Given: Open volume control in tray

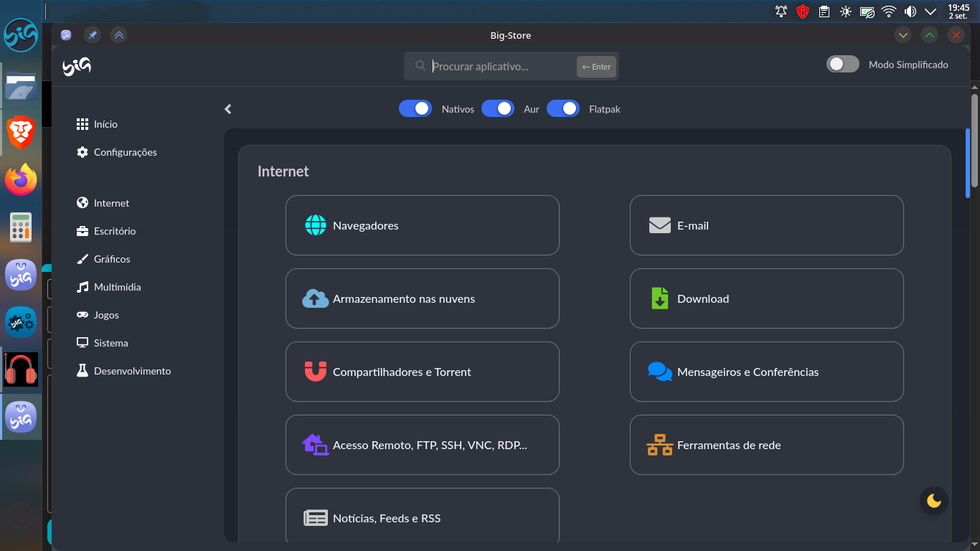Looking at the screenshot, I should point(910,11).
